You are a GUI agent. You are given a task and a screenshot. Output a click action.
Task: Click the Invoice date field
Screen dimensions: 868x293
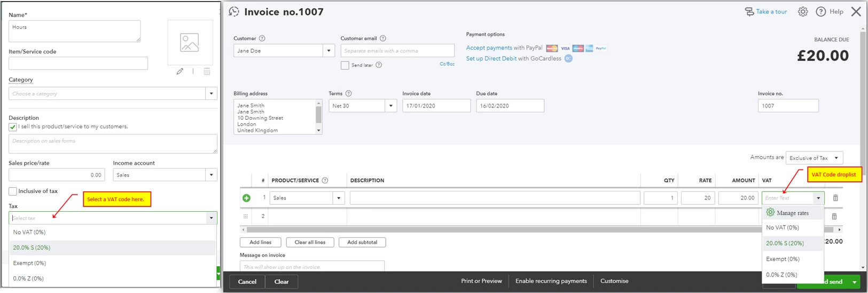tap(436, 106)
